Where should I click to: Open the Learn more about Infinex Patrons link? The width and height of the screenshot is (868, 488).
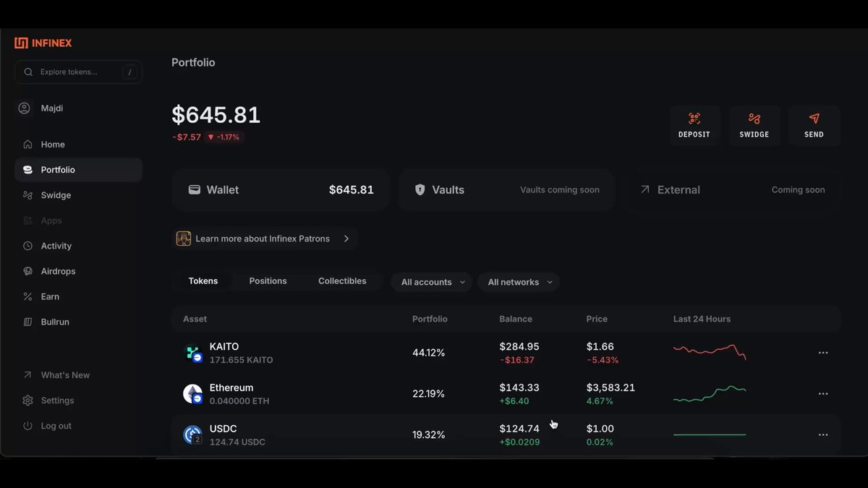tap(264, 239)
